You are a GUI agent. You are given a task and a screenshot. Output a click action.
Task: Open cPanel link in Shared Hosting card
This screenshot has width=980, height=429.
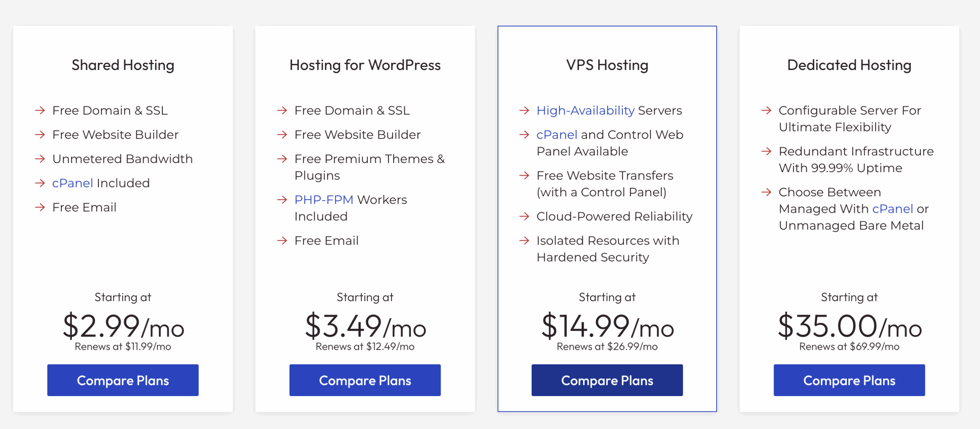click(72, 183)
